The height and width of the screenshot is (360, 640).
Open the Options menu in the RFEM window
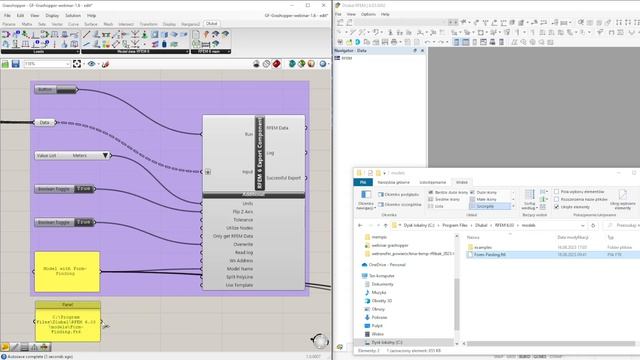[368, 14]
